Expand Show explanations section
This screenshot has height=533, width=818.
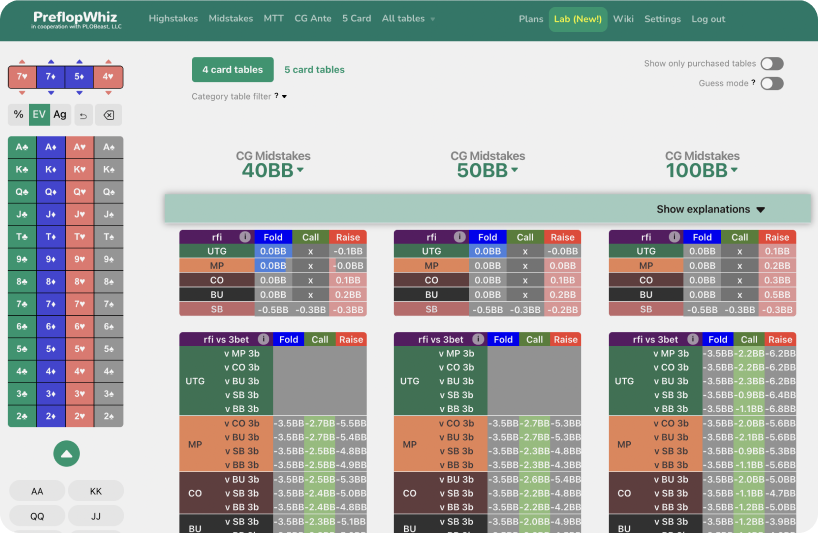point(710,209)
